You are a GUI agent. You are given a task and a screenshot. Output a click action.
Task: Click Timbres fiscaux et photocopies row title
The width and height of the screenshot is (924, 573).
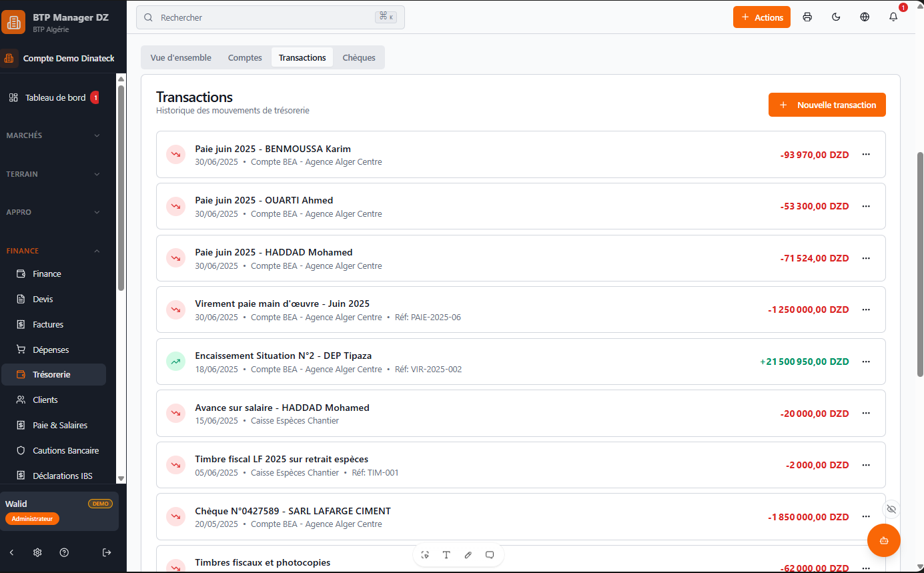[263, 562]
